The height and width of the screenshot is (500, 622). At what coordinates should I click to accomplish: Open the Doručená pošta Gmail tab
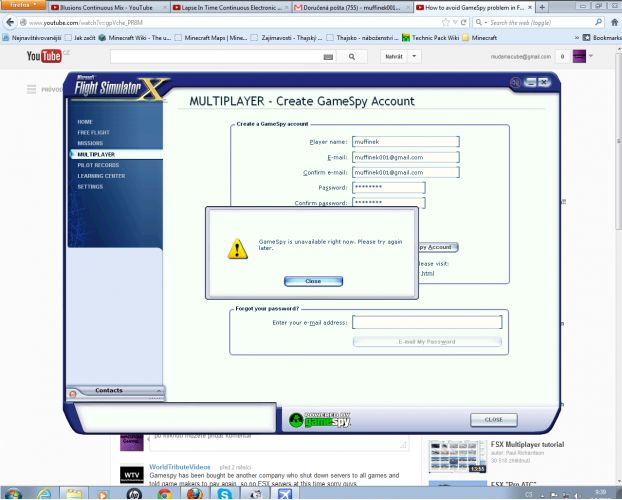point(352,7)
